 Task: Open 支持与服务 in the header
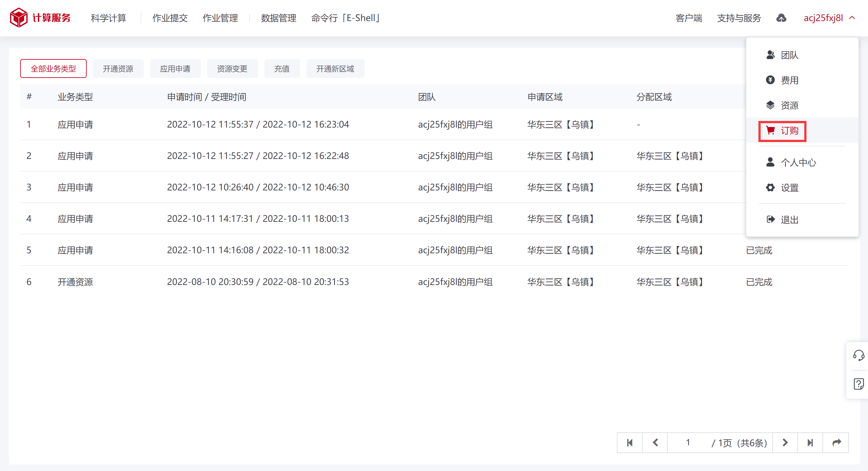(x=739, y=18)
